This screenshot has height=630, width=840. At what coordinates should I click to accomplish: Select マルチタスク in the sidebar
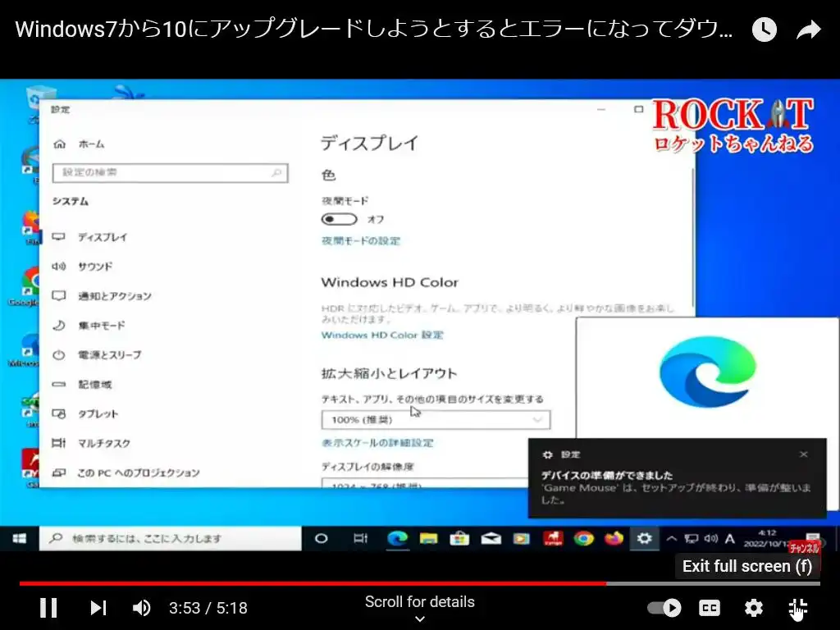tap(91, 443)
